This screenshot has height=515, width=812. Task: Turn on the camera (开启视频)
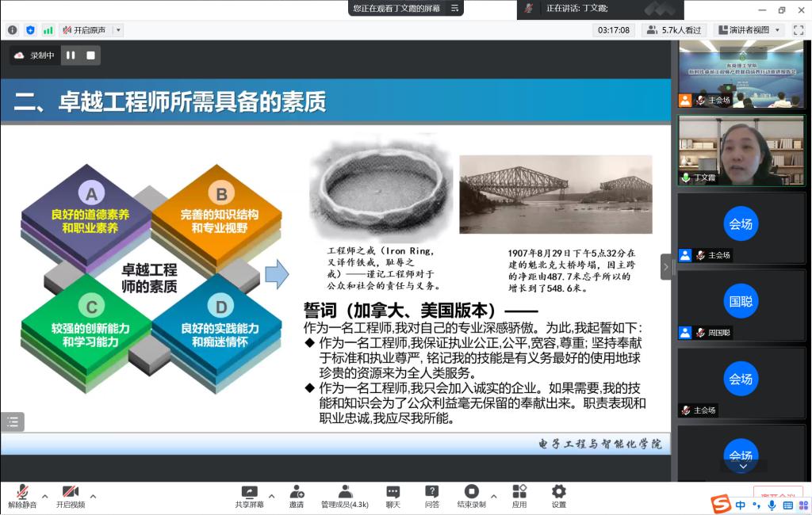coord(71,496)
